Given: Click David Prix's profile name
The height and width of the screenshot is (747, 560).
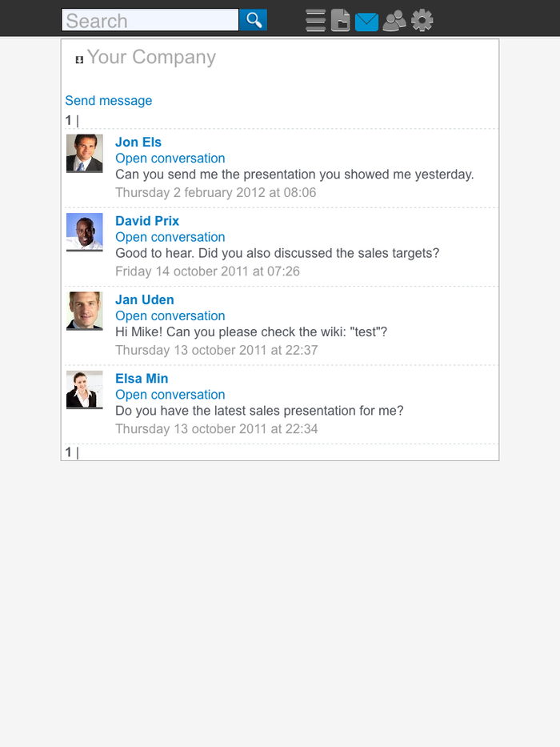Looking at the screenshot, I should click(x=147, y=221).
